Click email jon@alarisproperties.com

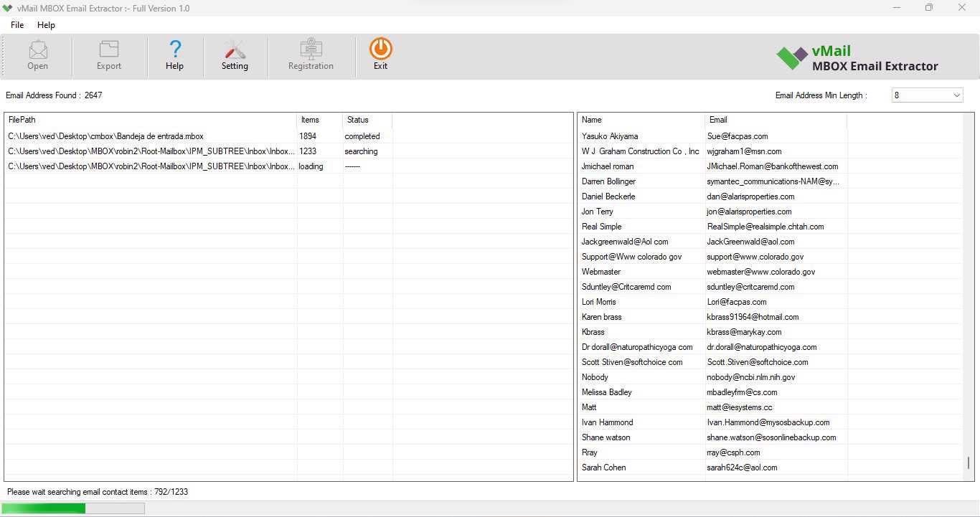click(x=749, y=212)
